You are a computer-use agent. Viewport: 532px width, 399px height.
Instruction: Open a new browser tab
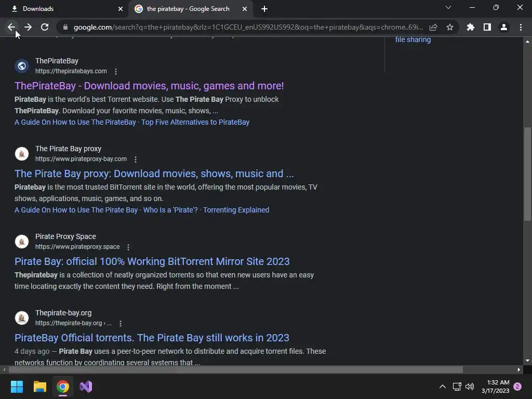point(264,9)
